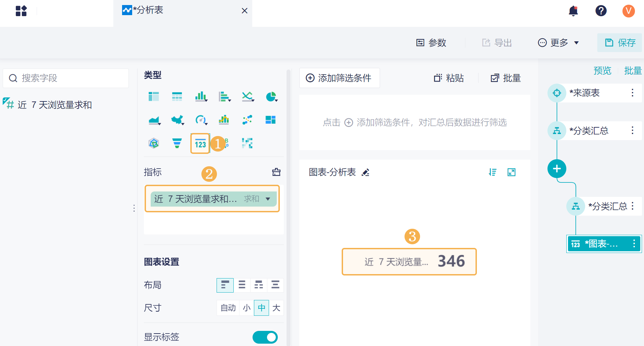
Task: Close the 分析表 tab
Action: [x=244, y=11]
